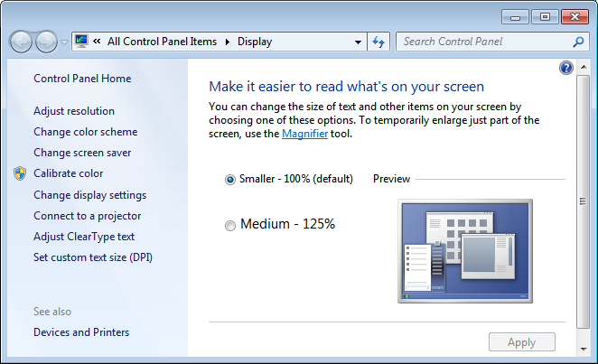598x364 pixels.
Task: Minimize the Display window
Action: [515, 17]
